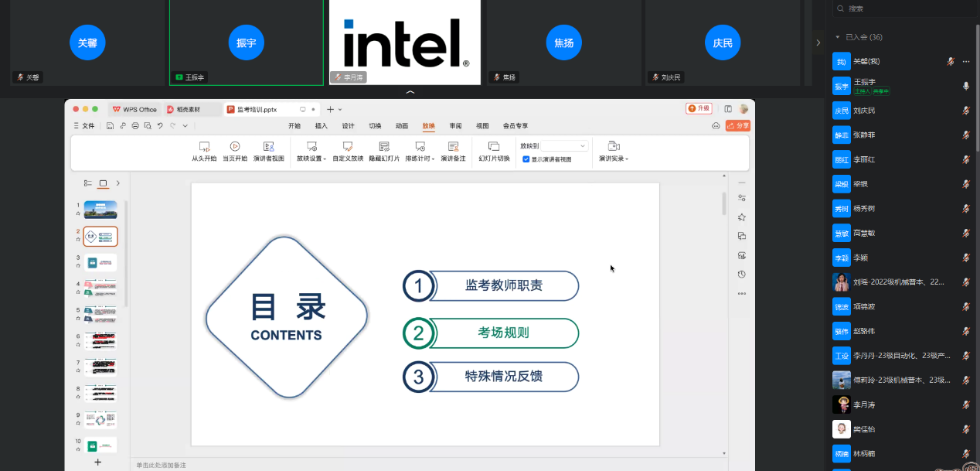The image size is (980, 471).
Task: Click the new tab plus button
Action: pos(330,110)
